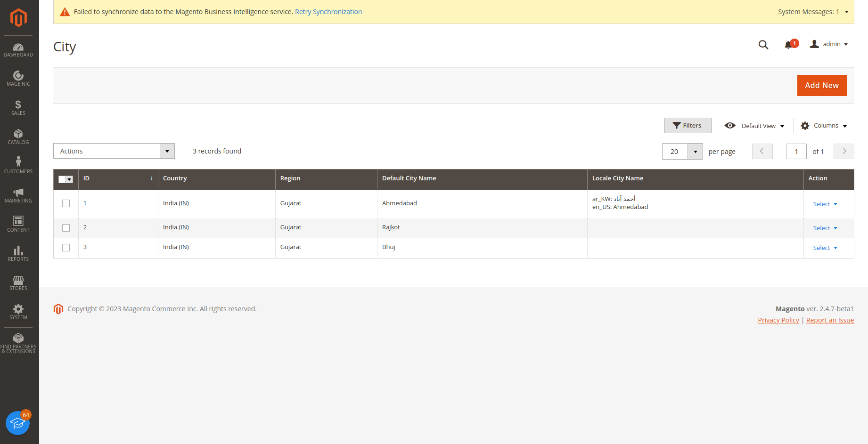Open the Dashboard sidebar icon
The image size is (868, 444).
[x=18, y=50]
